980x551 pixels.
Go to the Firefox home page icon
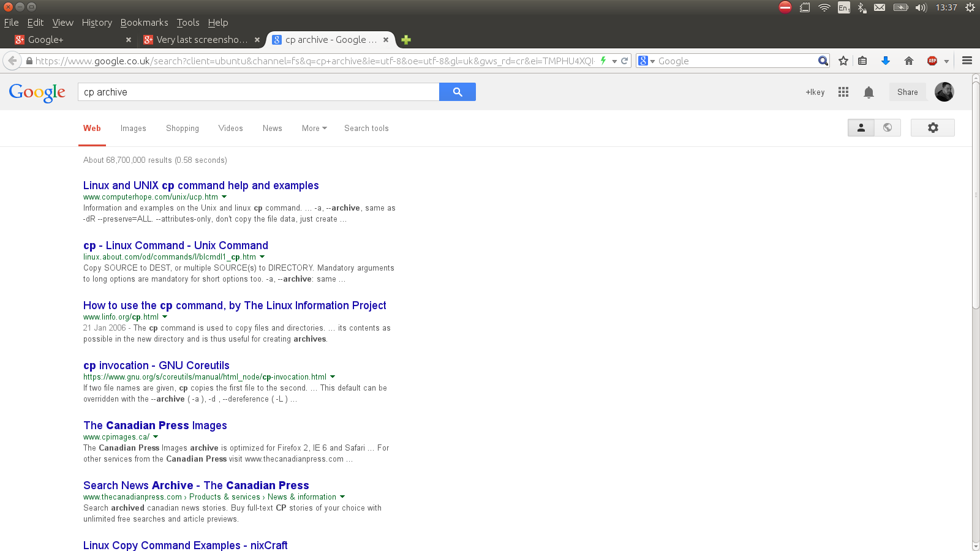click(908, 61)
